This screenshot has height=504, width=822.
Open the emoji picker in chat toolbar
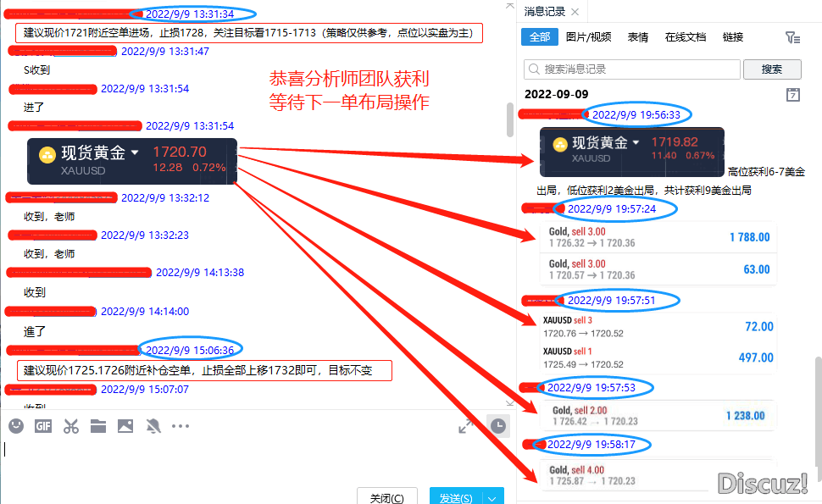coord(16,426)
